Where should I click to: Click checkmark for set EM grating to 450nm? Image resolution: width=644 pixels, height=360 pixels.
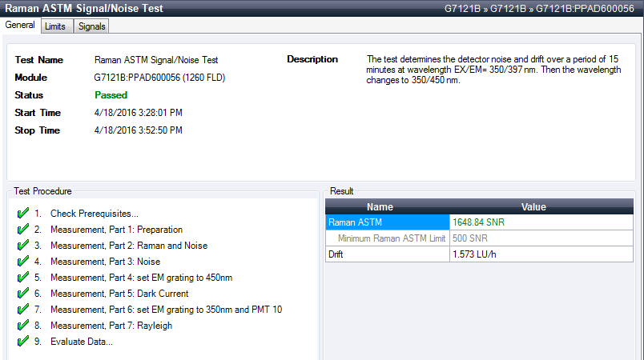point(22,278)
